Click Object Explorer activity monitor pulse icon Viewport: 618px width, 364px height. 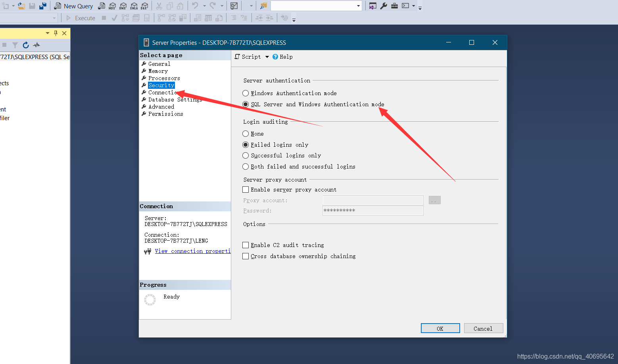37,45
